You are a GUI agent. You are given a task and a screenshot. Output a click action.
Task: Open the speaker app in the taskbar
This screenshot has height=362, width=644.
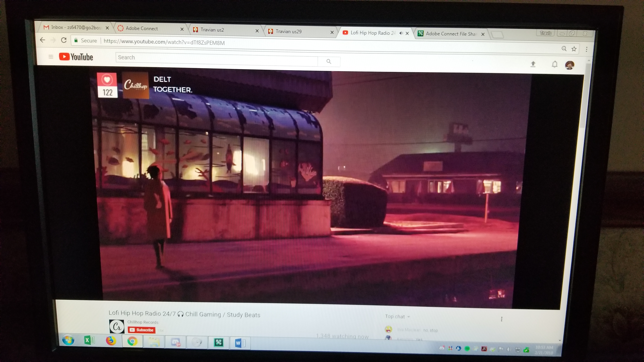pyautogui.click(x=197, y=343)
